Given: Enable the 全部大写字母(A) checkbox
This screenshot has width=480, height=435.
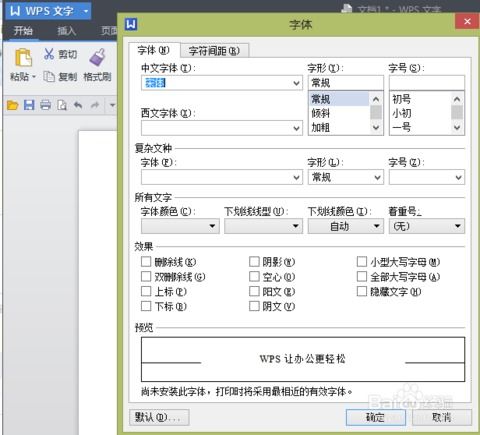Looking at the screenshot, I should 362,276.
